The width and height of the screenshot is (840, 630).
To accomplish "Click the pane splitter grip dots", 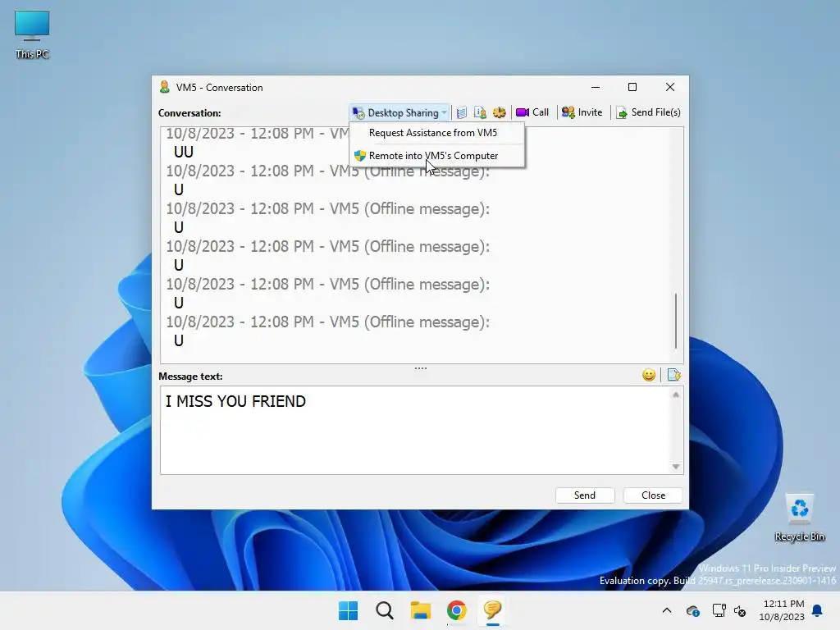I will [x=421, y=368].
